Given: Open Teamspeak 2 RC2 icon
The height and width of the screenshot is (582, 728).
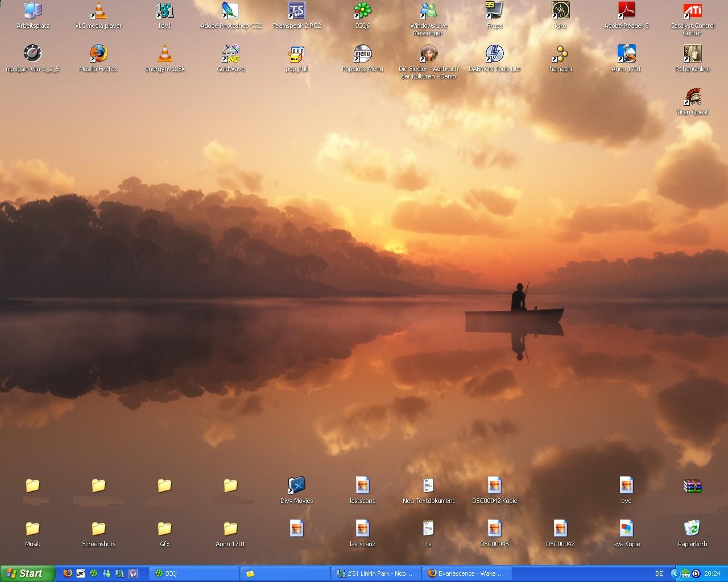Looking at the screenshot, I should tap(296, 11).
